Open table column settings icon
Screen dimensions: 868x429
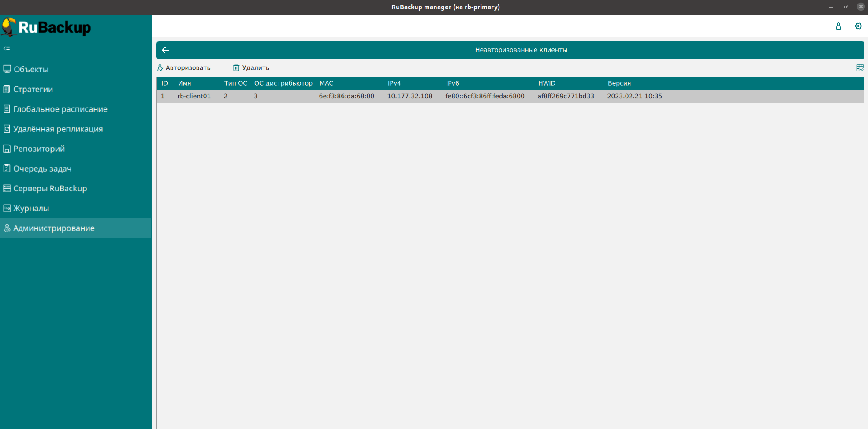[x=859, y=67]
